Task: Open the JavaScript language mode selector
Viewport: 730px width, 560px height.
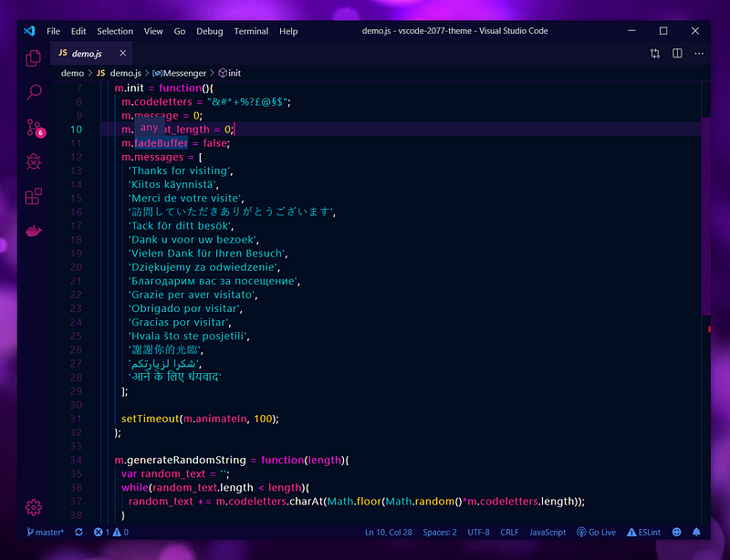Action: point(547,532)
